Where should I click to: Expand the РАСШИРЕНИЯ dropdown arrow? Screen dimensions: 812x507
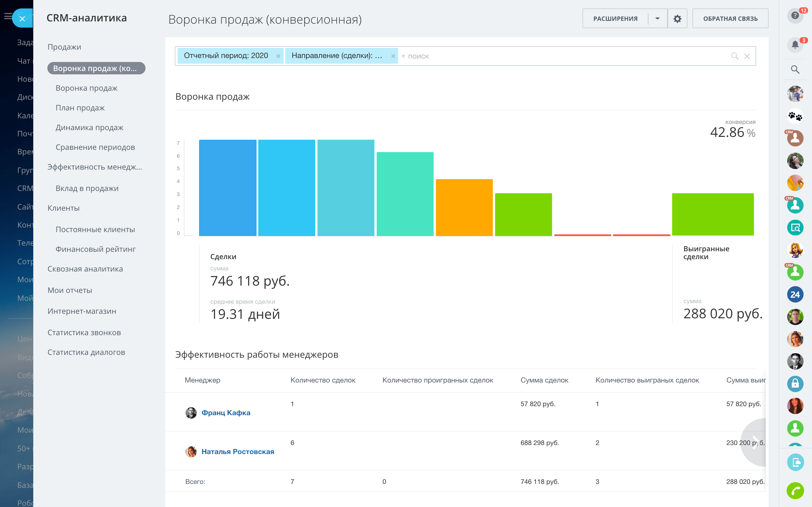(x=657, y=18)
